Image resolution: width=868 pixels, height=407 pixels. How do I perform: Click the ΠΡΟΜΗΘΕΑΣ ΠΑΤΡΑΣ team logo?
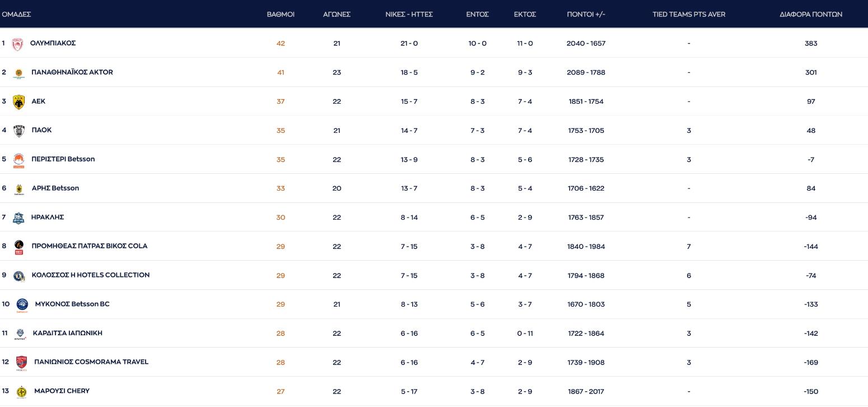tap(19, 247)
